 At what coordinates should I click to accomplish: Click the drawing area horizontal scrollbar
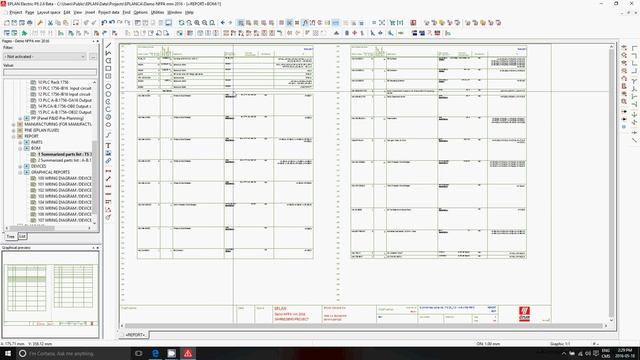point(363,326)
